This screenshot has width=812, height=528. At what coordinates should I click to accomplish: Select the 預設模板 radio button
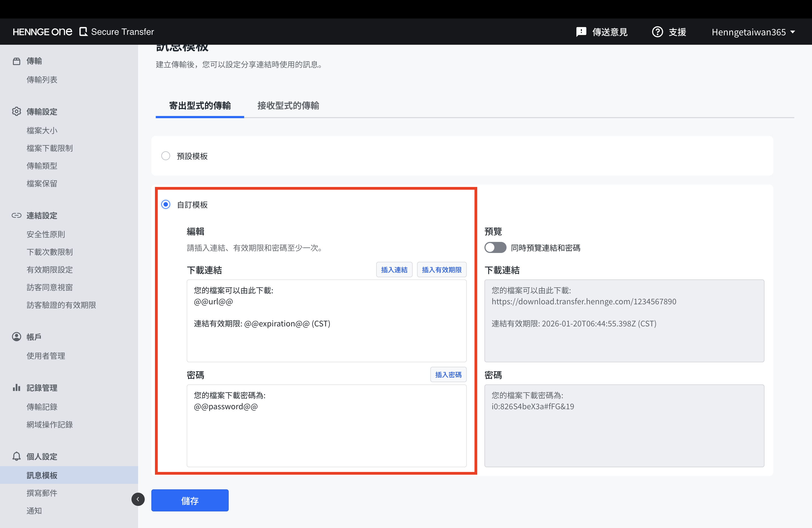(x=166, y=156)
